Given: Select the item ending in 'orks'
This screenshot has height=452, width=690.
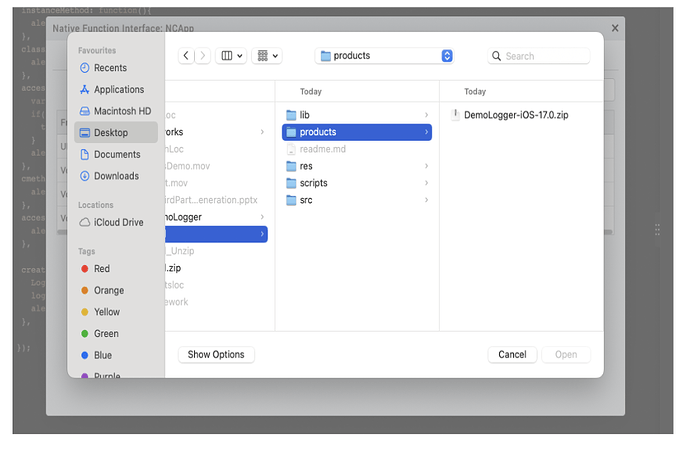Looking at the screenshot, I should pyautogui.click(x=216, y=132).
